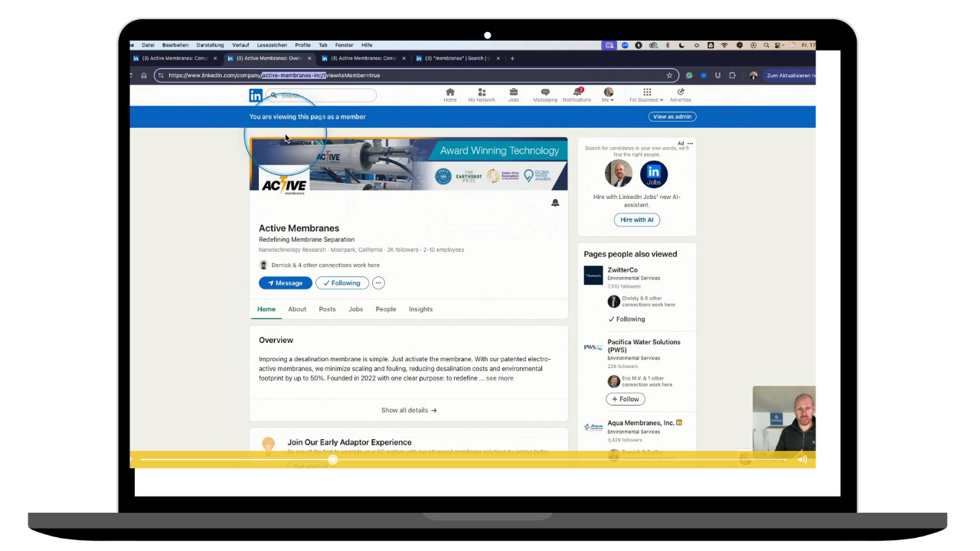Click the Pacifica Water Solutions logo

(x=593, y=347)
